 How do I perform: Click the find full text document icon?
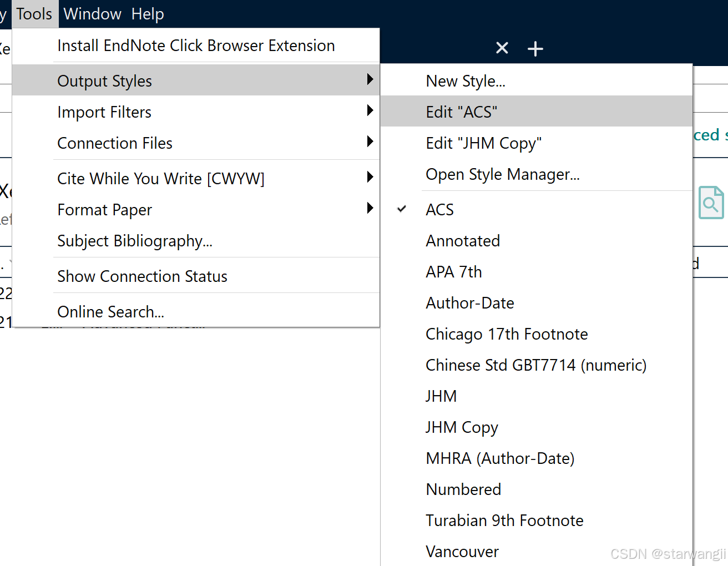(711, 203)
